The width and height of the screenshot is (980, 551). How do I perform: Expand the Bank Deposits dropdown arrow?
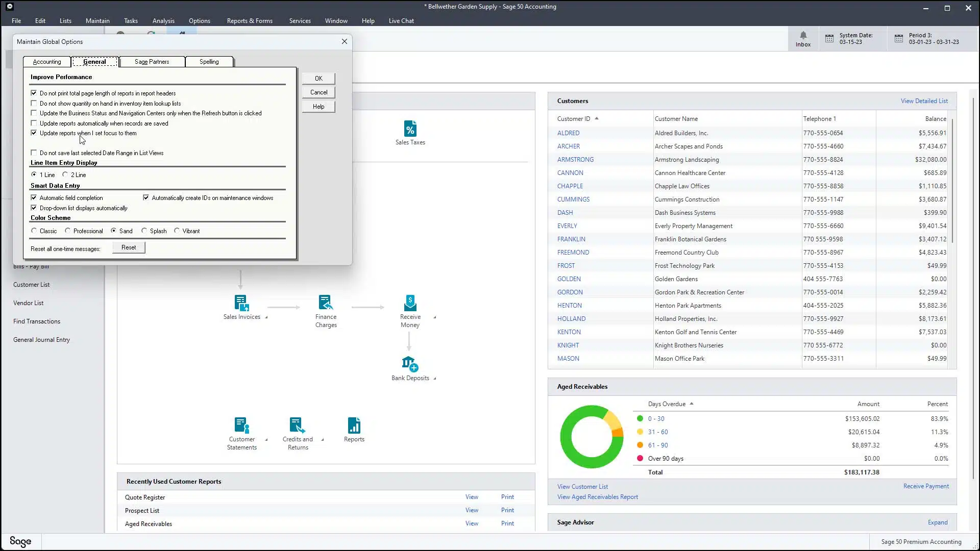click(x=434, y=379)
